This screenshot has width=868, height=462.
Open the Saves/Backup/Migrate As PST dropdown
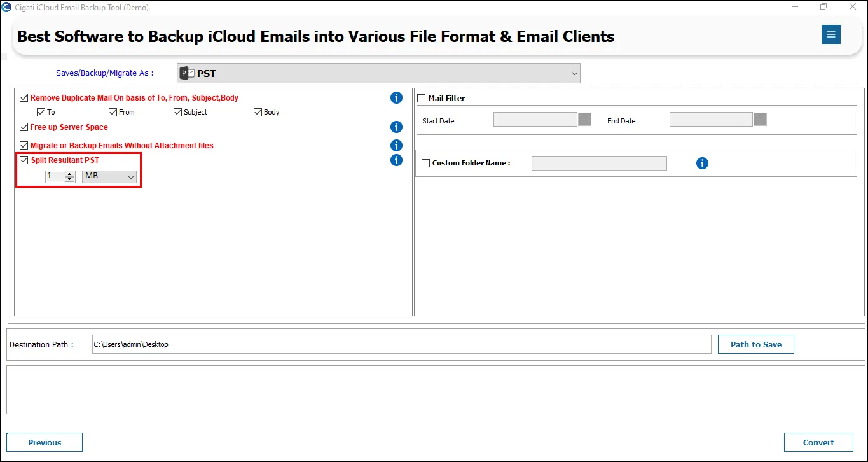(378, 73)
